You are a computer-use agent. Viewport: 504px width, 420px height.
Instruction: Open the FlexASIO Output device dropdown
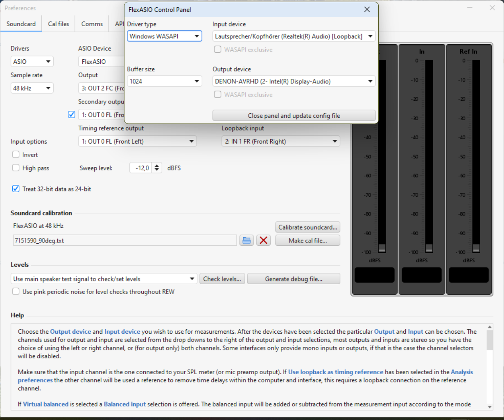[294, 81]
